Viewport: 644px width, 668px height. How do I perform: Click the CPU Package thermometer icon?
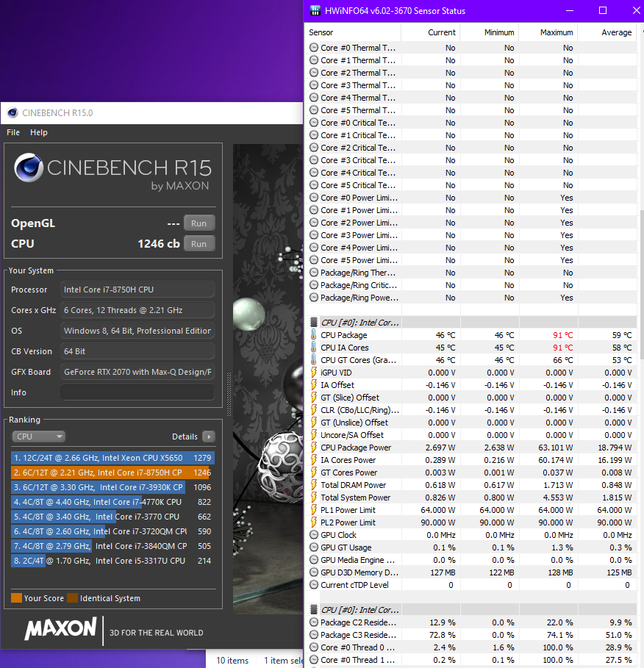point(314,335)
